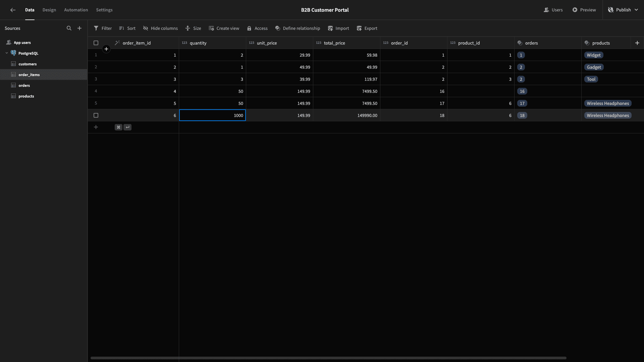This screenshot has width=644, height=362.
Task: Add a new source with plus icon
Action: 79,28
